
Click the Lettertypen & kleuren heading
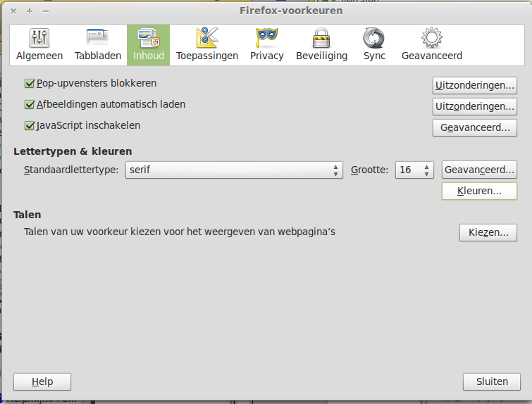[73, 151]
